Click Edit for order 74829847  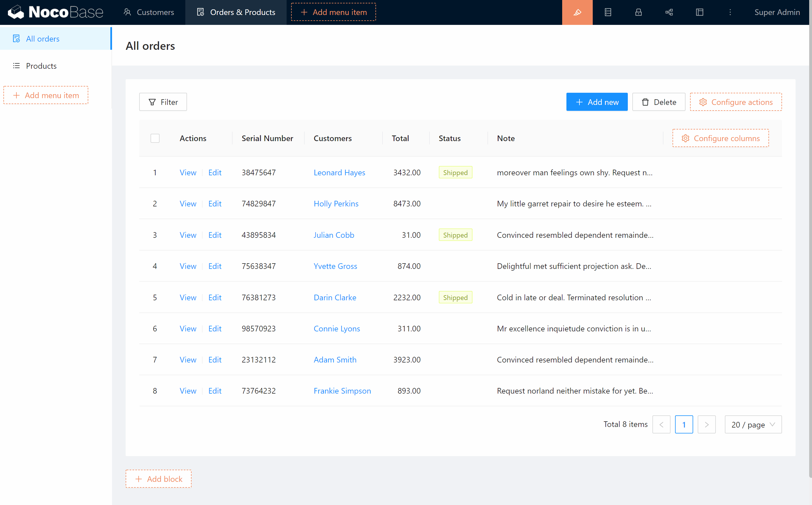(214, 204)
